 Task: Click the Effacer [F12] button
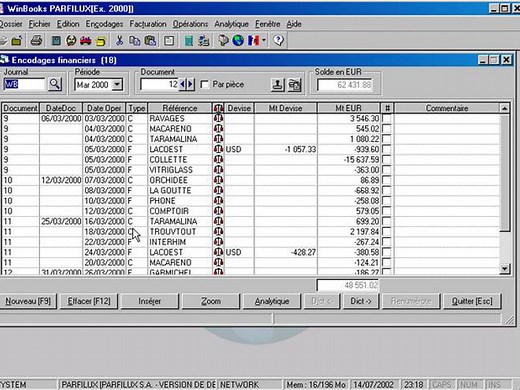pos(89,301)
